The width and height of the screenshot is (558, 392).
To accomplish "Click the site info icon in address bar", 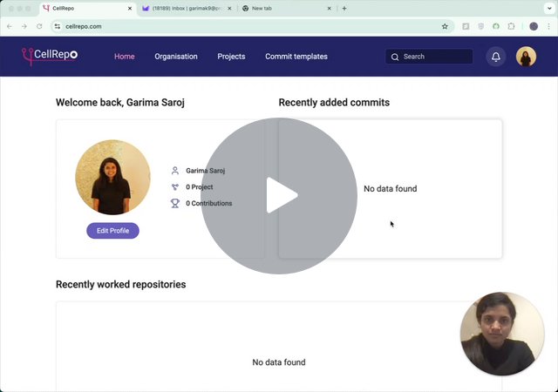I will point(58,26).
